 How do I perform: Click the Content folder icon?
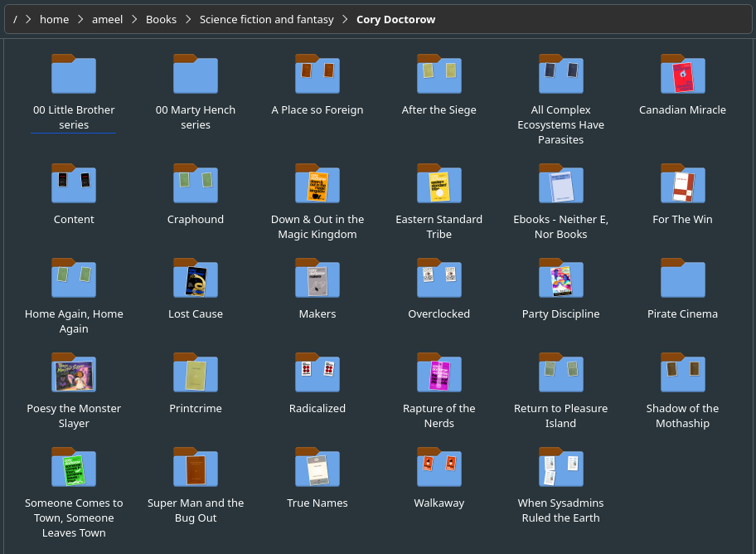point(74,183)
